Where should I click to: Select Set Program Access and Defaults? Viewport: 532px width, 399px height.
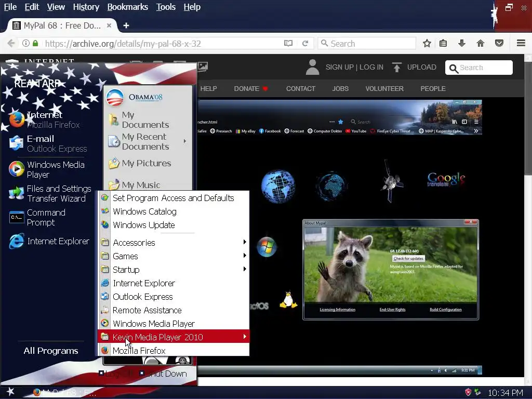(x=174, y=198)
